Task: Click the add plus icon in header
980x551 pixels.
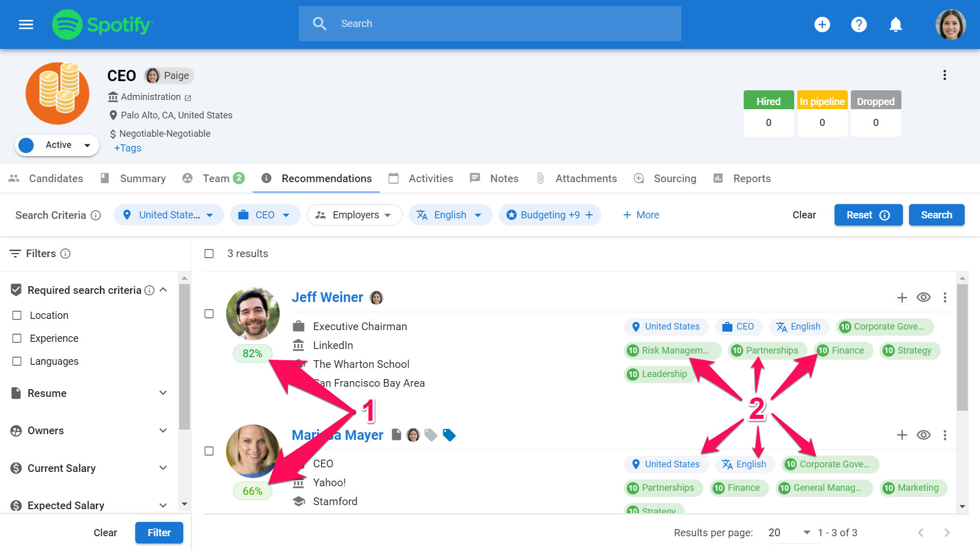Action: point(822,24)
